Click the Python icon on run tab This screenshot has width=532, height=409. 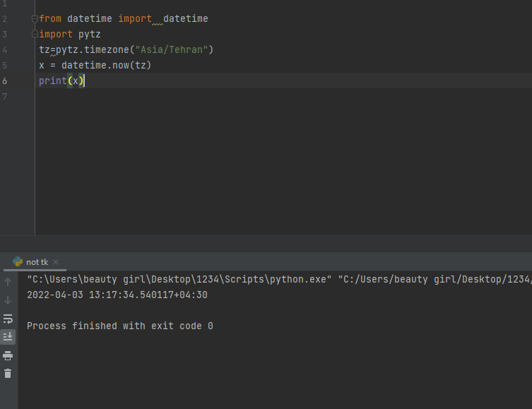(x=18, y=262)
